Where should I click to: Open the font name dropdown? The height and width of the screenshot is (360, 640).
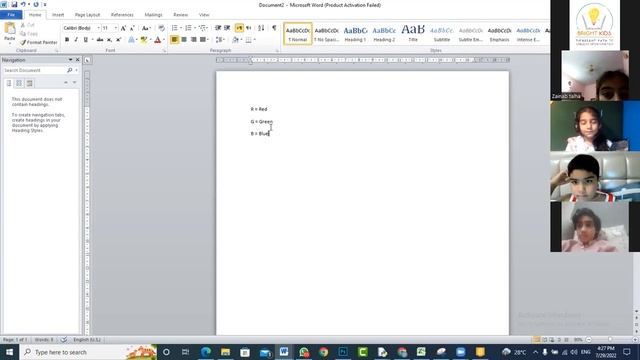pyautogui.click(x=98, y=28)
